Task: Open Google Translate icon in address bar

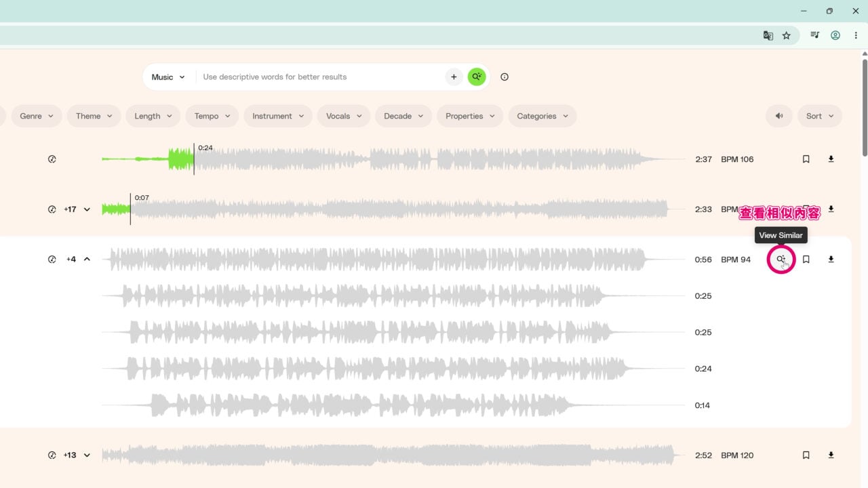Action: click(768, 35)
